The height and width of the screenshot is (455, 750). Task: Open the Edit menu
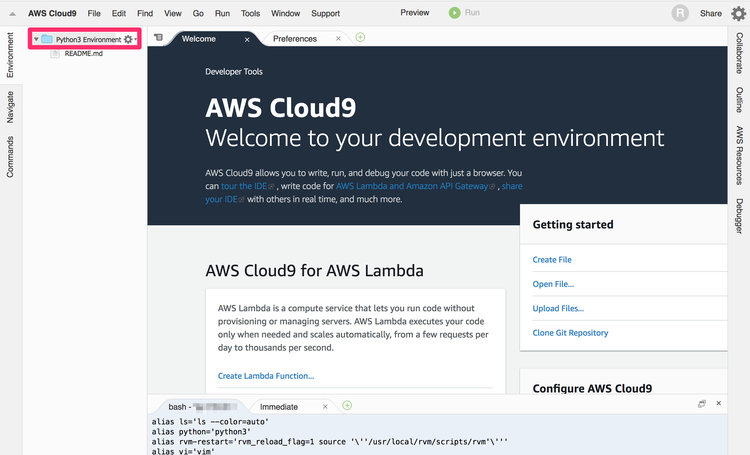(119, 13)
